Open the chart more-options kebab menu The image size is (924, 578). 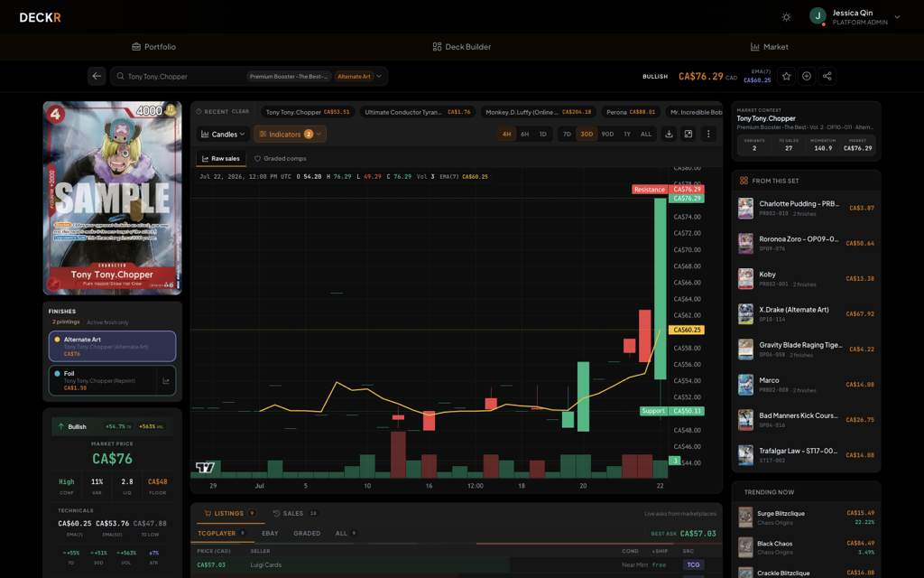(708, 134)
